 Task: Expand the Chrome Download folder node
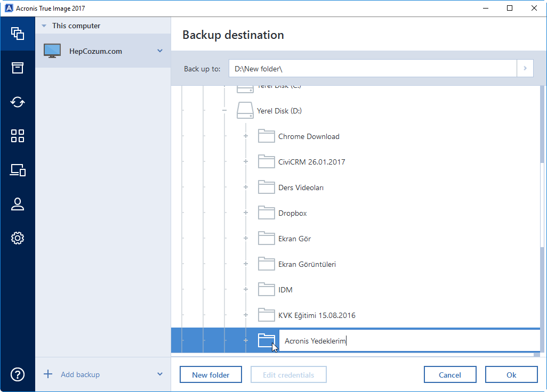point(246,136)
